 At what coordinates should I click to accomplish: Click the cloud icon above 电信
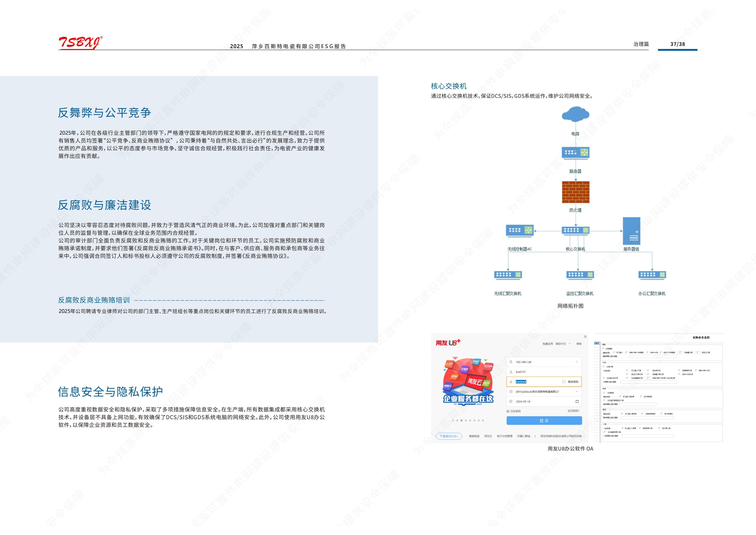tap(575, 114)
